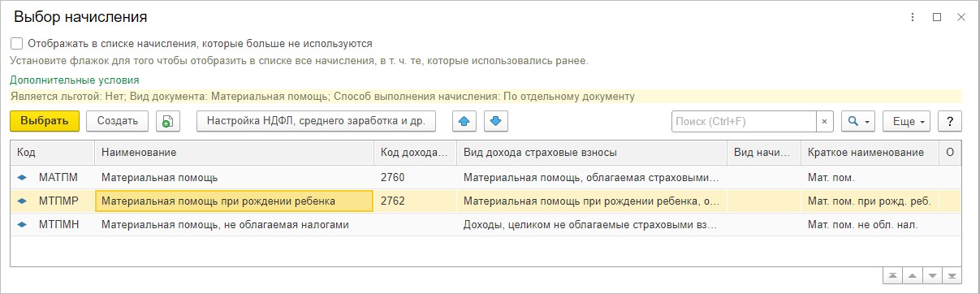Jump to the list's first record icon

[892, 276]
